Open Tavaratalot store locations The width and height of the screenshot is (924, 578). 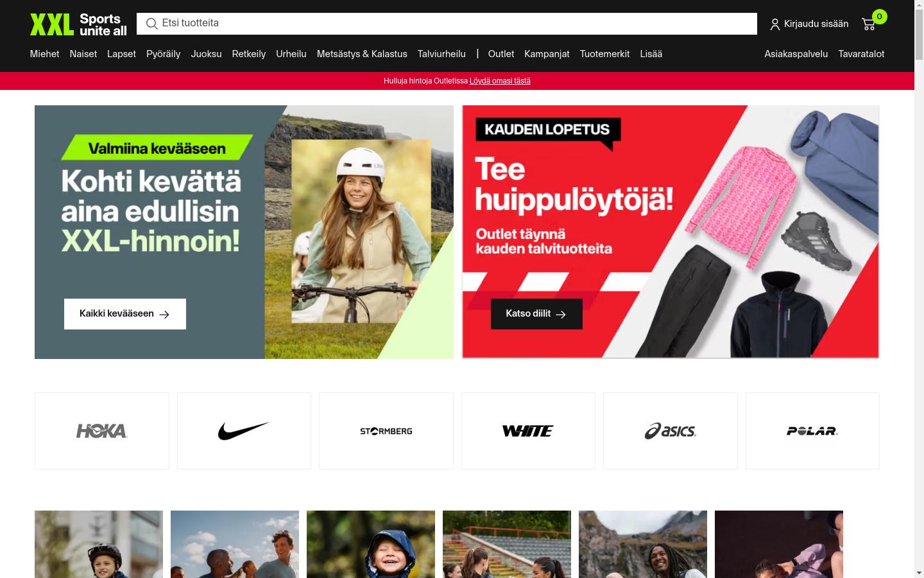click(x=861, y=54)
